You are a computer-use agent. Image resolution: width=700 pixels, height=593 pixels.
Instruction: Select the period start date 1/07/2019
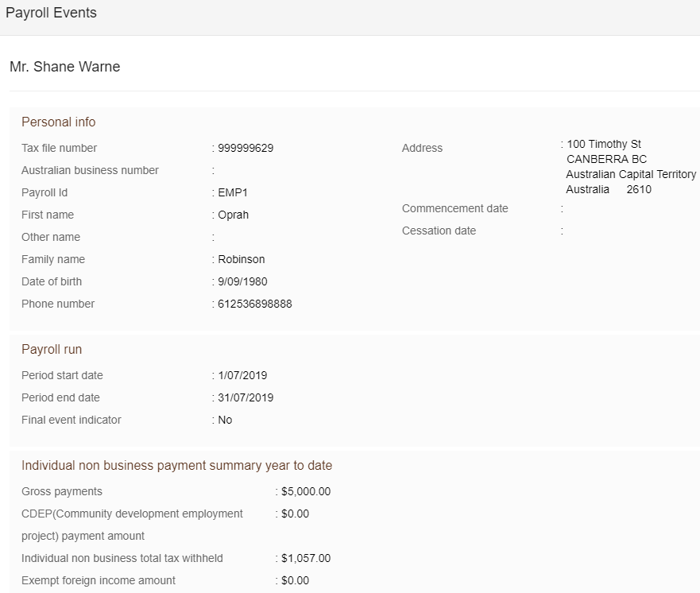(242, 375)
